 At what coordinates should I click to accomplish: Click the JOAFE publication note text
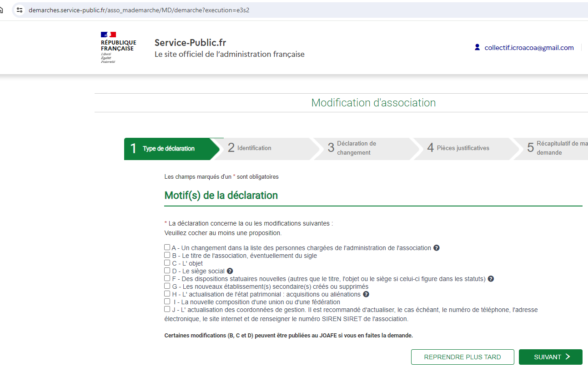(288, 336)
